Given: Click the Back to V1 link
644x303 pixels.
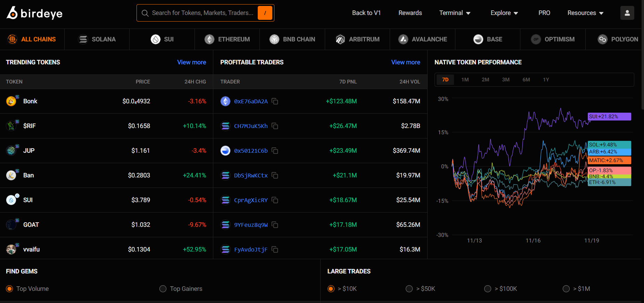Looking at the screenshot, I should click(x=366, y=13).
